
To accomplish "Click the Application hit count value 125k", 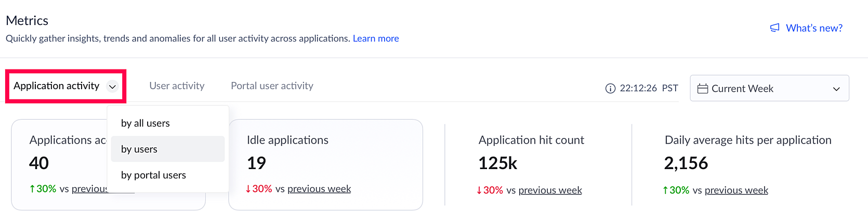I will pos(497,163).
